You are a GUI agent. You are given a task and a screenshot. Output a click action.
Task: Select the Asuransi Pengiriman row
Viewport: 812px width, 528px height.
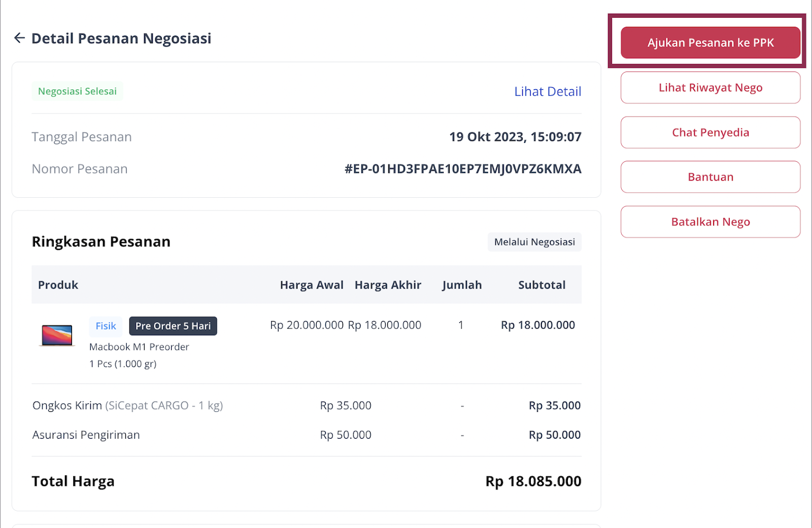[86, 435]
